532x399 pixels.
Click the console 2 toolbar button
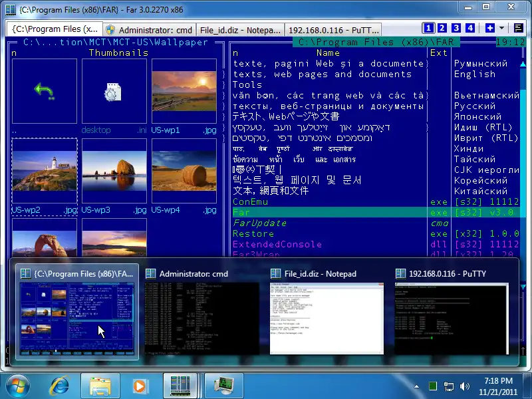[x=442, y=28]
